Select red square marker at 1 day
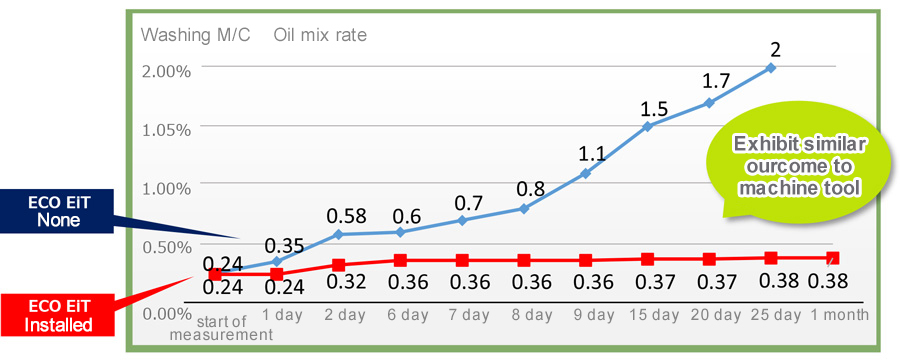Viewport: 900px width, 362px height. (277, 274)
